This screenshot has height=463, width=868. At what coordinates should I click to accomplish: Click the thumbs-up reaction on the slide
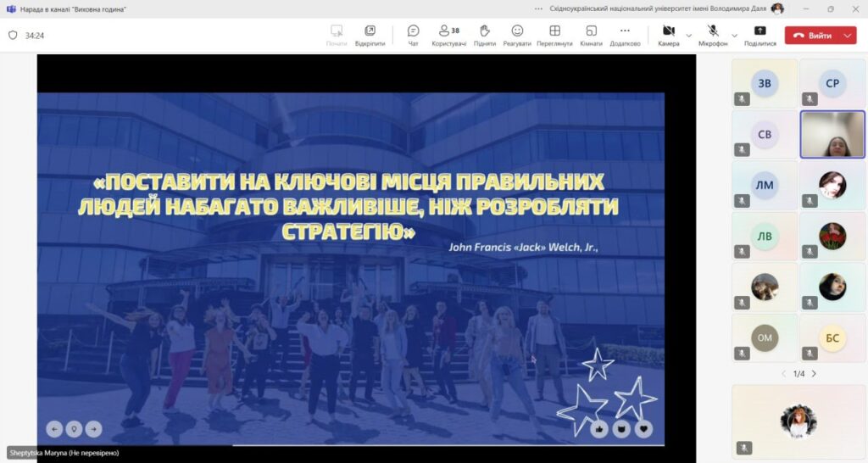[599, 429]
